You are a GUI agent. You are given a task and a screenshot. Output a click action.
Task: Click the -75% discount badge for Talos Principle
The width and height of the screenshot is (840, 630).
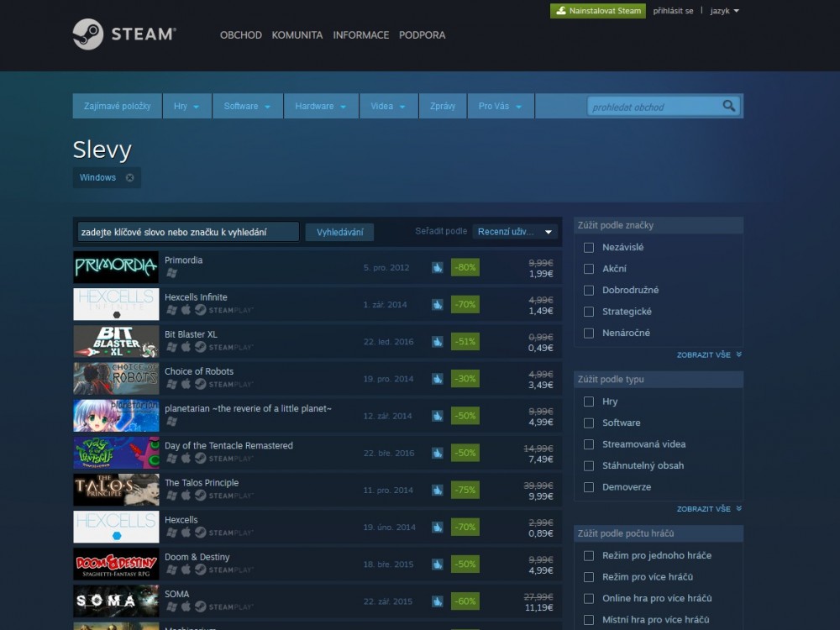(x=465, y=490)
